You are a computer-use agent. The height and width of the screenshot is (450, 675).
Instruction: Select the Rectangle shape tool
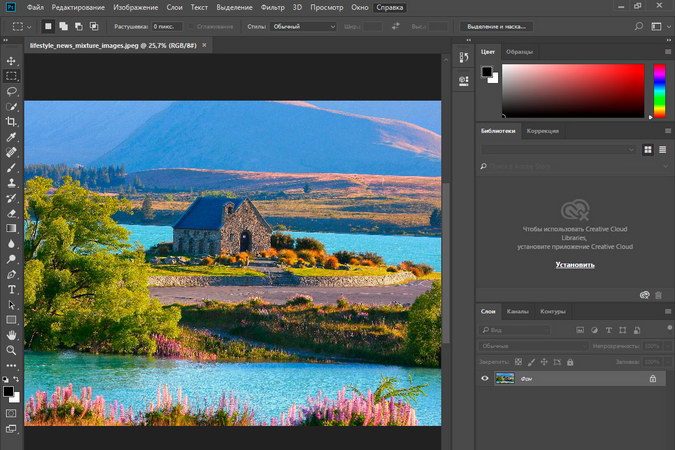[11, 320]
